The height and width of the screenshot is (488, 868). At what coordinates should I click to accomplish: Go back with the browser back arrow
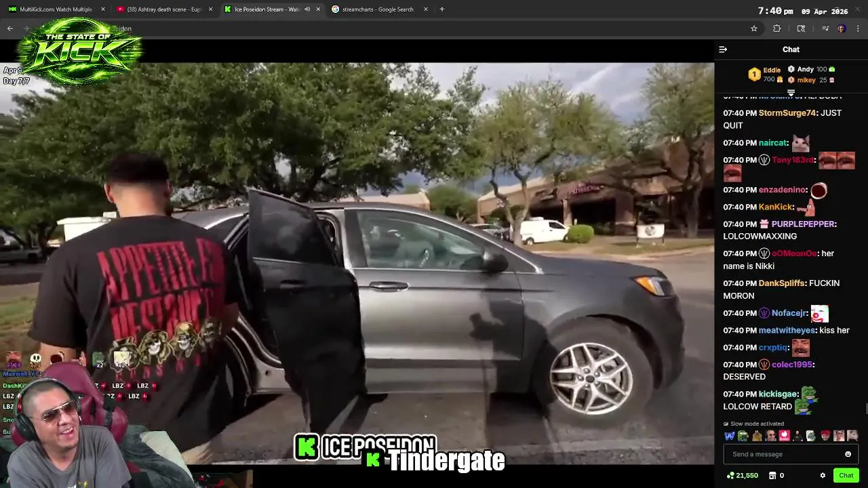[x=9, y=28]
